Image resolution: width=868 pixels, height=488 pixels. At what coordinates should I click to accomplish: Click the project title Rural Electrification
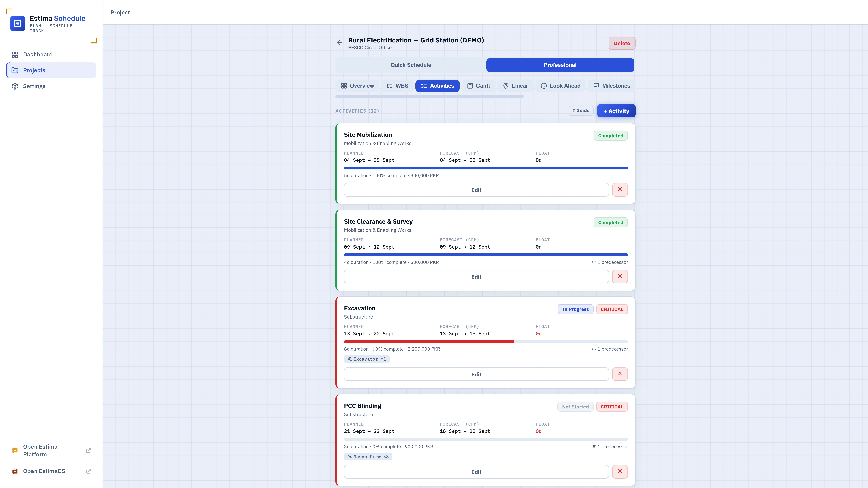pos(416,40)
